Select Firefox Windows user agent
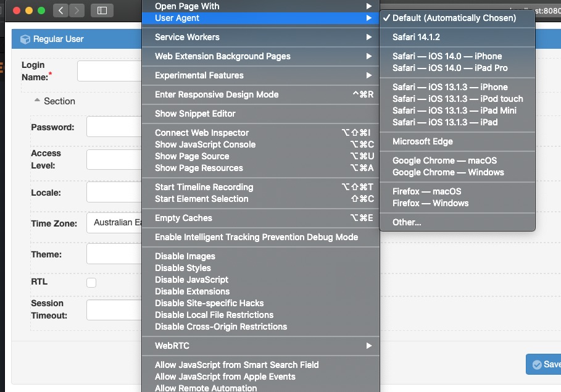This screenshot has width=561, height=392. [x=457, y=203]
